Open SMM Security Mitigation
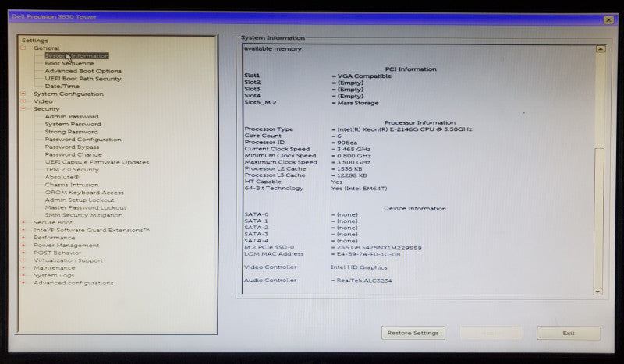Image resolution: width=624 pixels, height=364 pixels. pos(83,215)
